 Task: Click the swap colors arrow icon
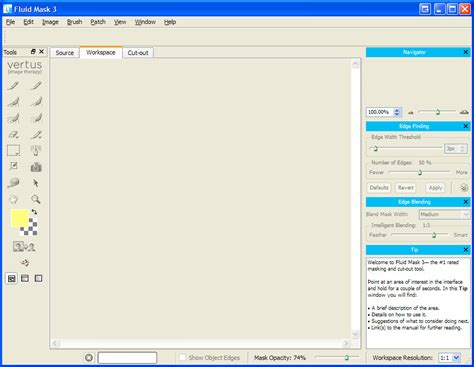pos(34,212)
